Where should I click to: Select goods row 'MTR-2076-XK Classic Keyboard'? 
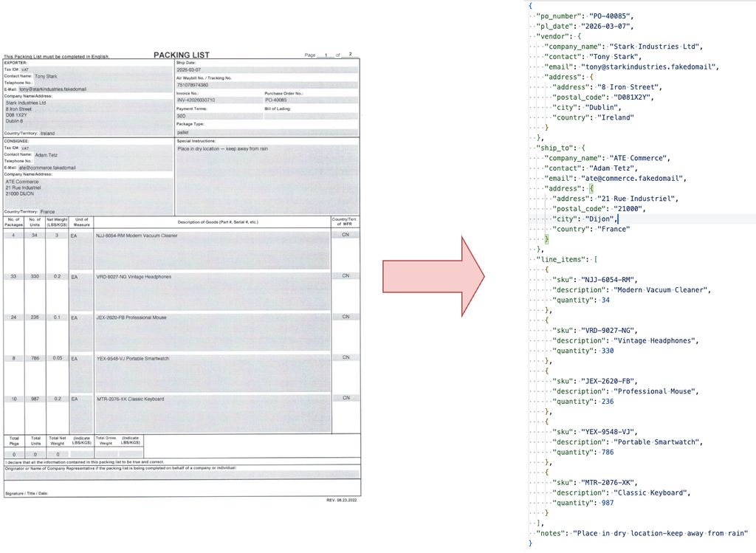130,399
